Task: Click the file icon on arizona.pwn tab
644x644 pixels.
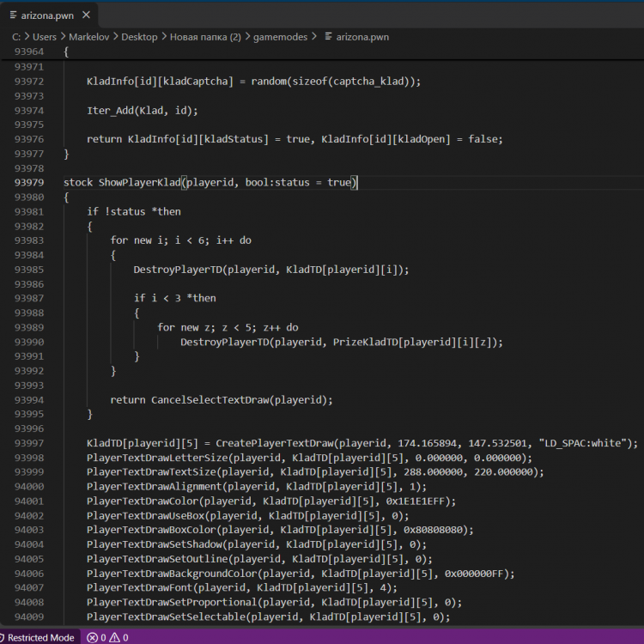Action: point(13,15)
